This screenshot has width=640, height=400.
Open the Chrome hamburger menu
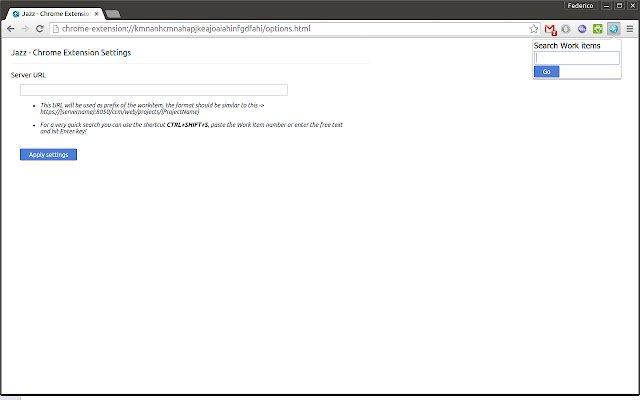point(630,29)
